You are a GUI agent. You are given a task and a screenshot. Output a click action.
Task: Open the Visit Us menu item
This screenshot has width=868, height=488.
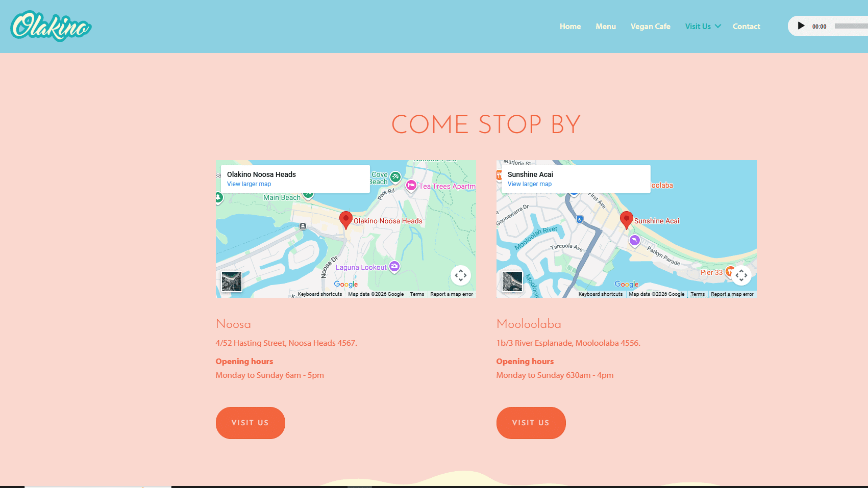pos(698,27)
